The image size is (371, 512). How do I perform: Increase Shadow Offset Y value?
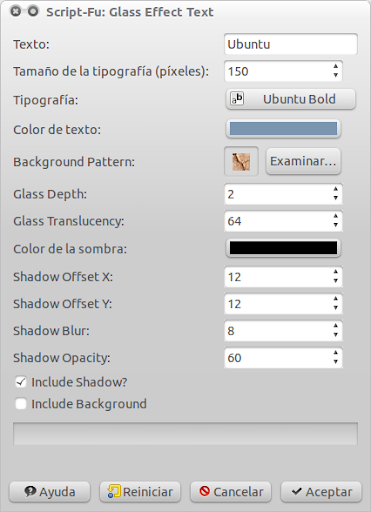(x=336, y=299)
